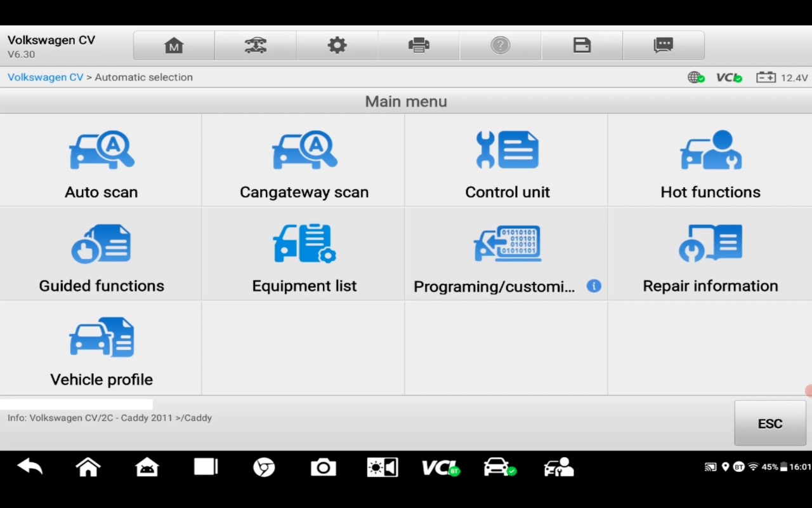Viewport: 812px width, 508px height.
Task: Open VCI Bluetooth manager in navigation bar
Action: click(441, 468)
